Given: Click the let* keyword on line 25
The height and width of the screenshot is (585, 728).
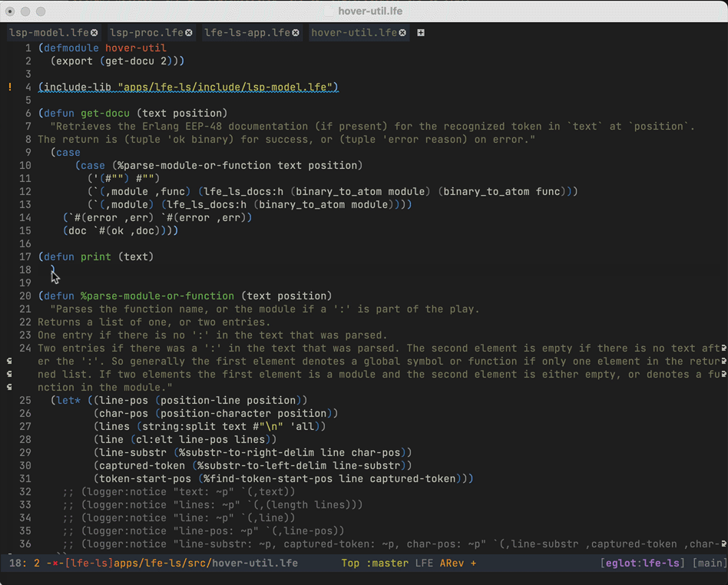Looking at the screenshot, I should [x=68, y=400].
